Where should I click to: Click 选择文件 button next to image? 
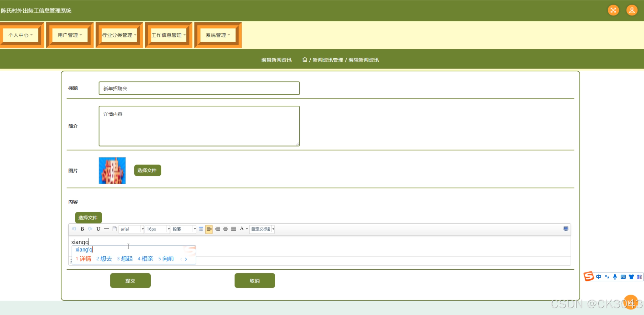[148, 171]
